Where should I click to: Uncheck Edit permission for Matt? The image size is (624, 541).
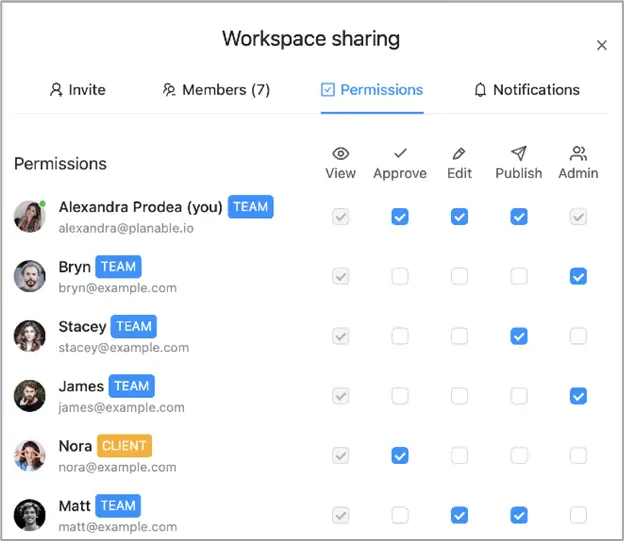point(459,515)
